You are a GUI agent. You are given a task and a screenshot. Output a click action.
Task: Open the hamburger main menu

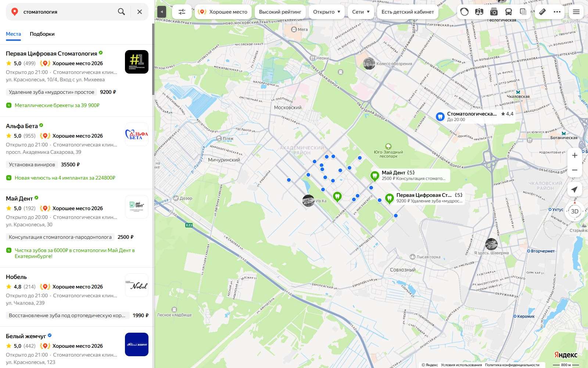(576, 12)
